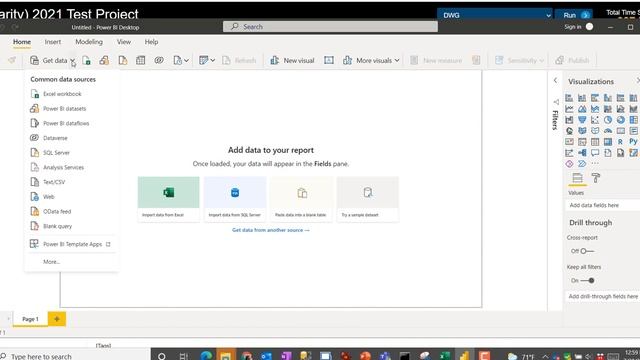Click the Dataverse toolbar icon

click(159, 60)
